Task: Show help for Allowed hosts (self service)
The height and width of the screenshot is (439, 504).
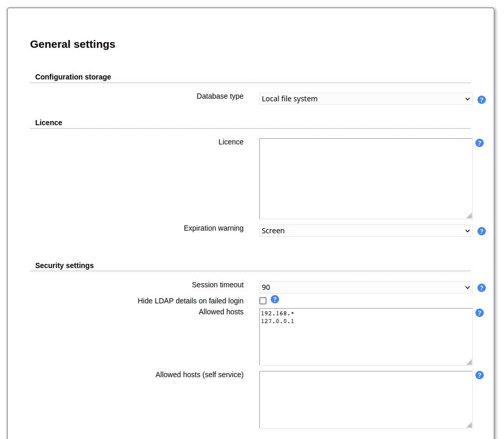Action: pyautogui.click(x=479, y=375)
